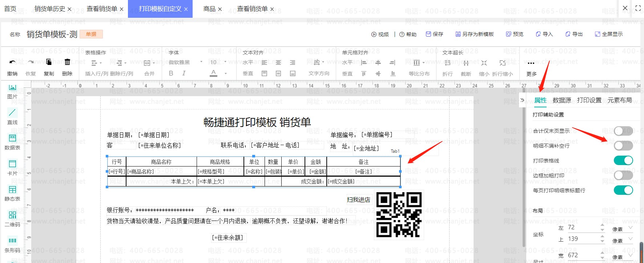
Task: Click the wrap and shrink (折行缩小) icon
Action: pyautogui.click(x=503, y=63)
